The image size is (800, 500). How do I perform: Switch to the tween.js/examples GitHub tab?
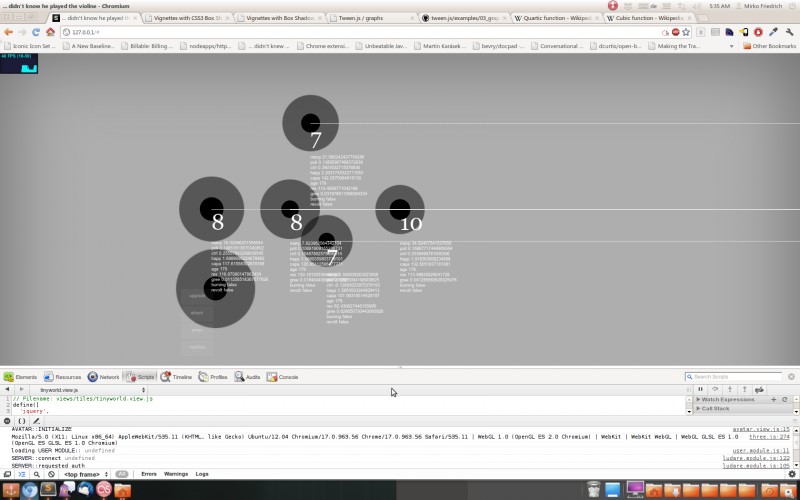(x=463, y=18)
